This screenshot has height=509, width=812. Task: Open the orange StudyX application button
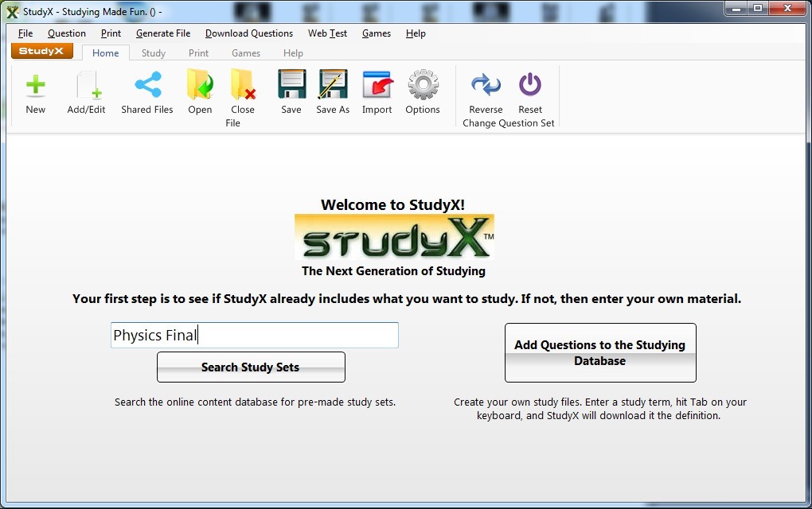pos(42,51)
